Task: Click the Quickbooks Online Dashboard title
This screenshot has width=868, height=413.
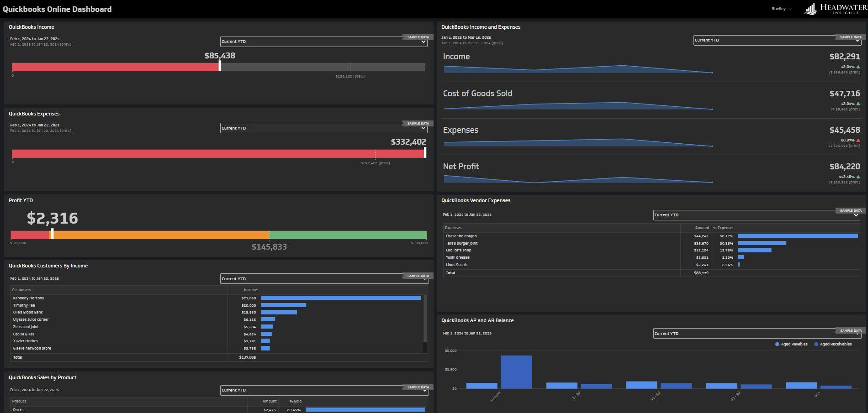Action: point(57,9)
